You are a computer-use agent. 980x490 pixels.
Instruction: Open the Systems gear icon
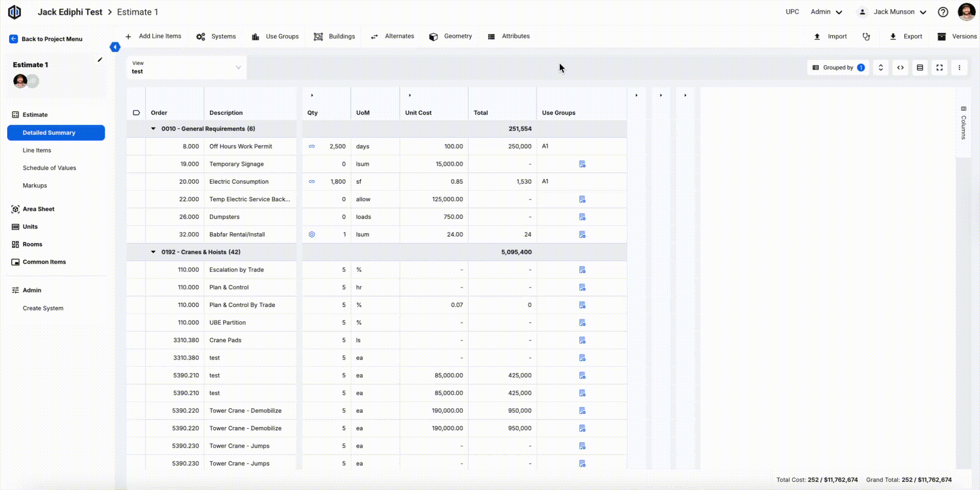(201, 37)
